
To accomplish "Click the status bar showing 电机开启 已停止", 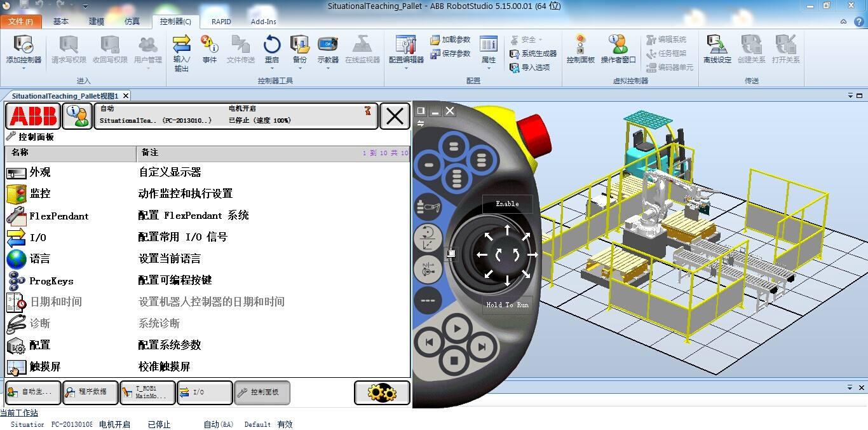I will [236, 116].
